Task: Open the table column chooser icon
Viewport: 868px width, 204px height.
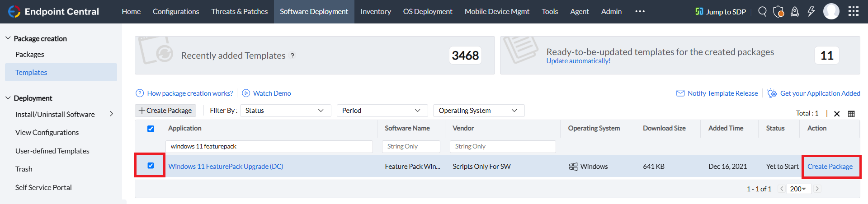Action: (851, 114)
